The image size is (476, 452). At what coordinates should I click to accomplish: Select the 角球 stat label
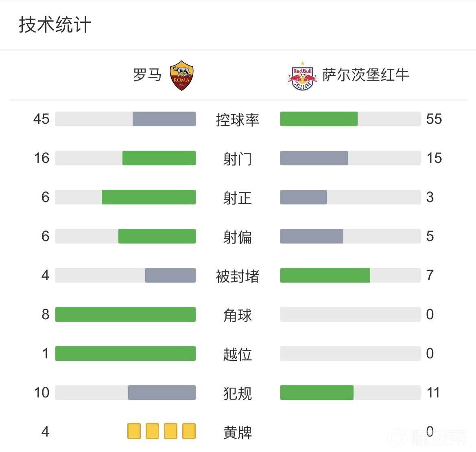click(x=238, y=315)
